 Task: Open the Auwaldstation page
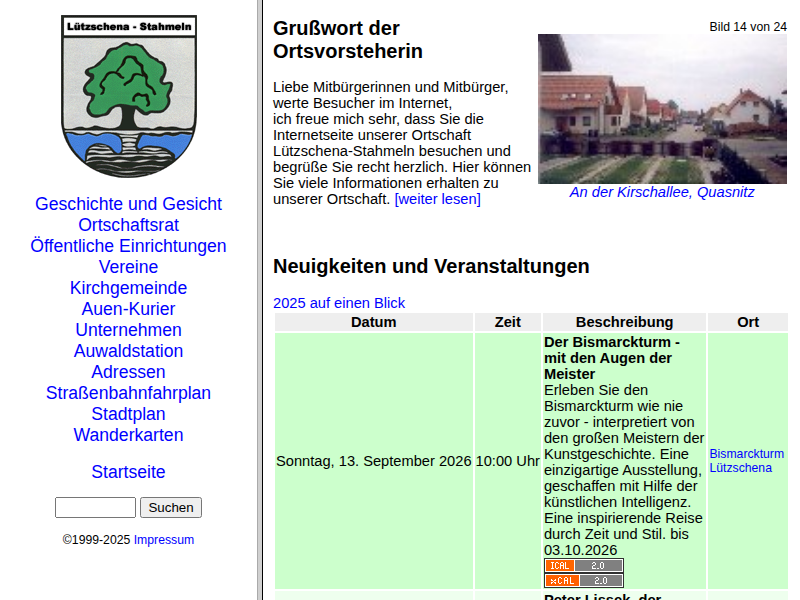coord(129,351)
